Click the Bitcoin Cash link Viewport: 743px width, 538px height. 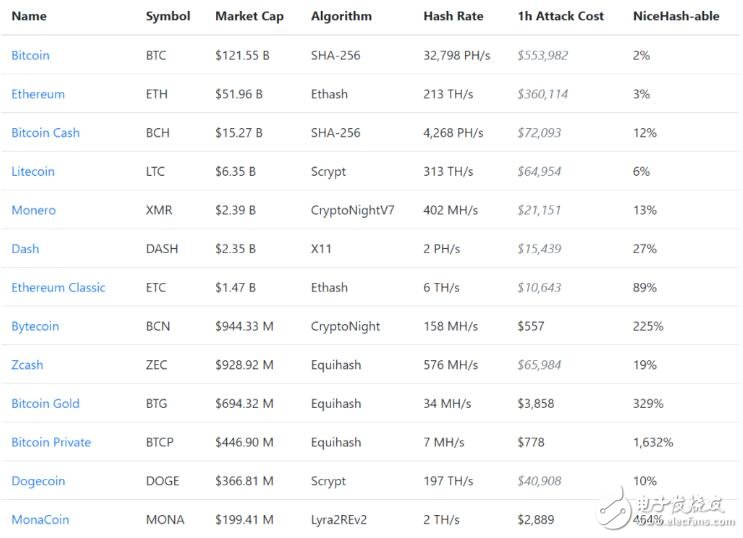45,133
